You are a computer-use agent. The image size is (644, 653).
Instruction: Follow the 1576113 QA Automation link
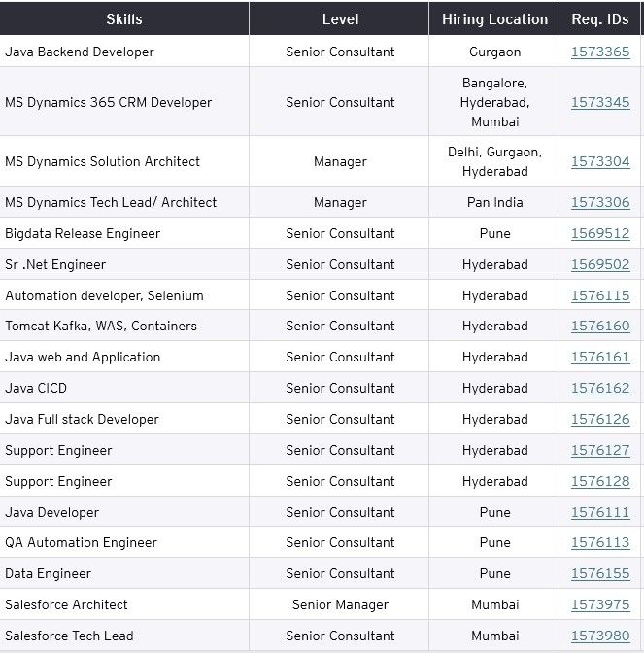[600, 542]
